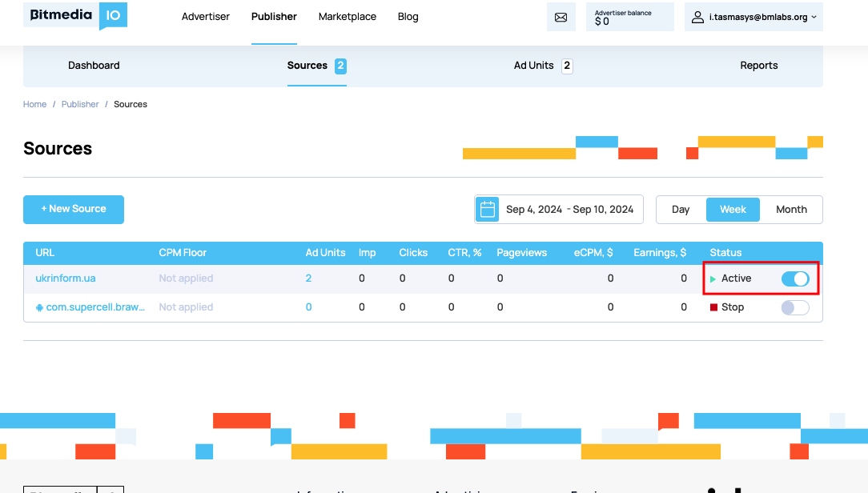Click the red Stop square icon

click(713, 307)
